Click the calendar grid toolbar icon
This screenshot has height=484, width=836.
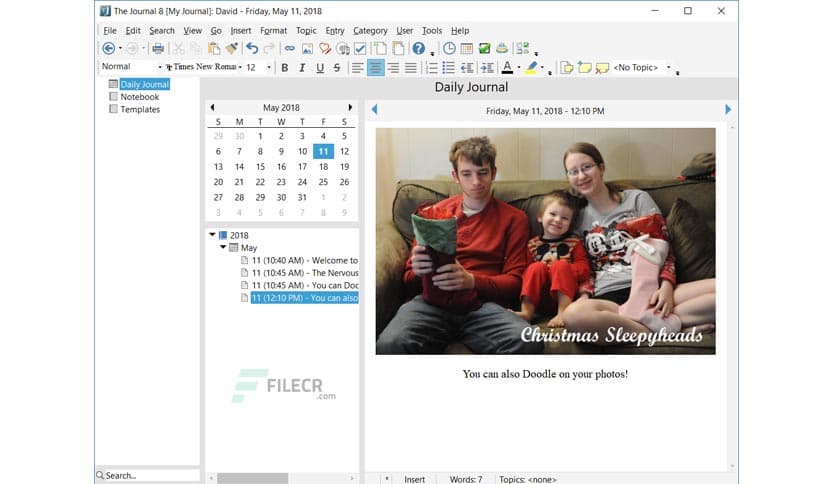(x=467, y=49)
